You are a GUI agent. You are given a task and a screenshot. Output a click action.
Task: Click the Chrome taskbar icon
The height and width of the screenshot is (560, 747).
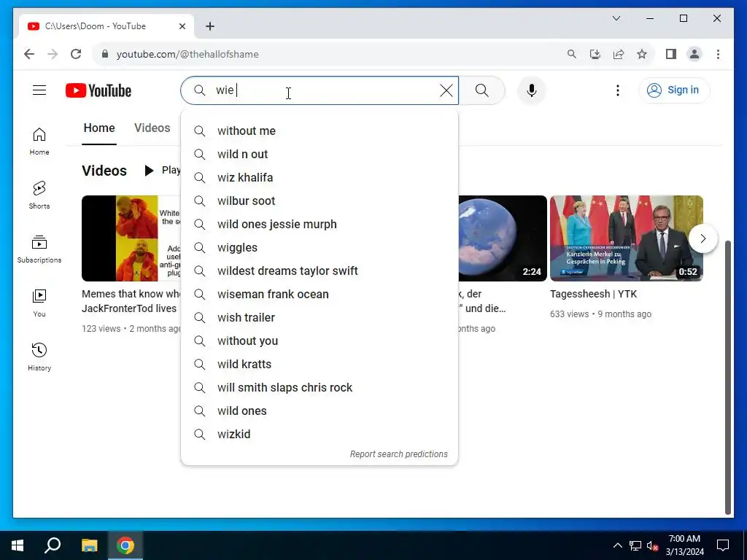(x=125, y=545)
